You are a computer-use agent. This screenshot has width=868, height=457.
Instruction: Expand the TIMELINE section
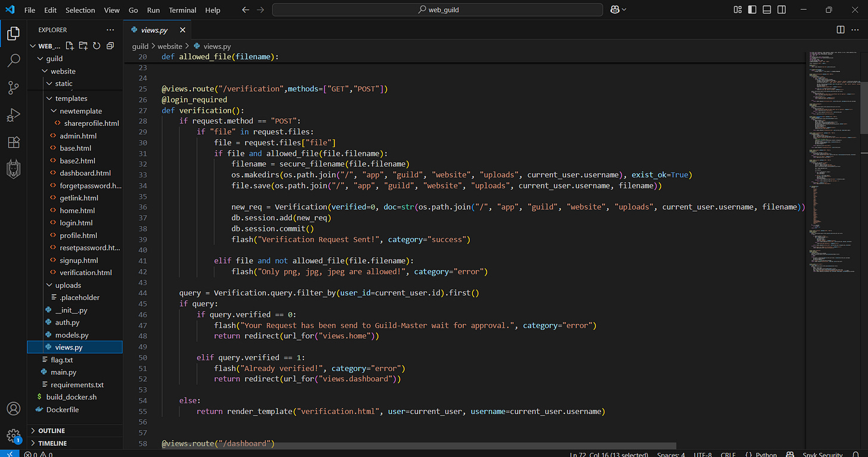tap(52, 443)
